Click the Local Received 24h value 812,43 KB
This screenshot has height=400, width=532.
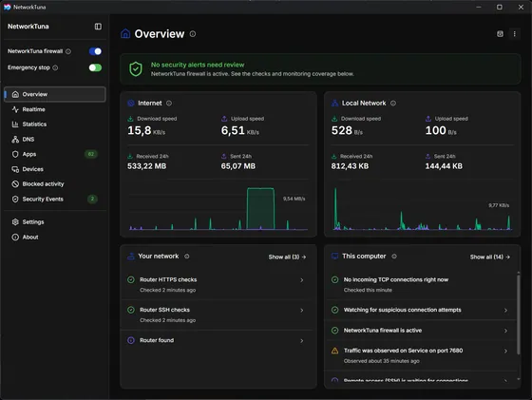pos(350,166)
